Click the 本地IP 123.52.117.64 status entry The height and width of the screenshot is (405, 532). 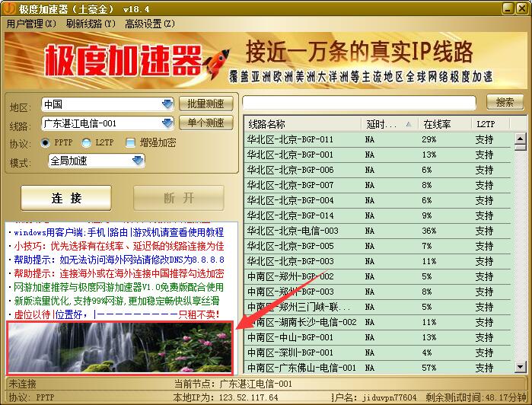click(225, 397)
